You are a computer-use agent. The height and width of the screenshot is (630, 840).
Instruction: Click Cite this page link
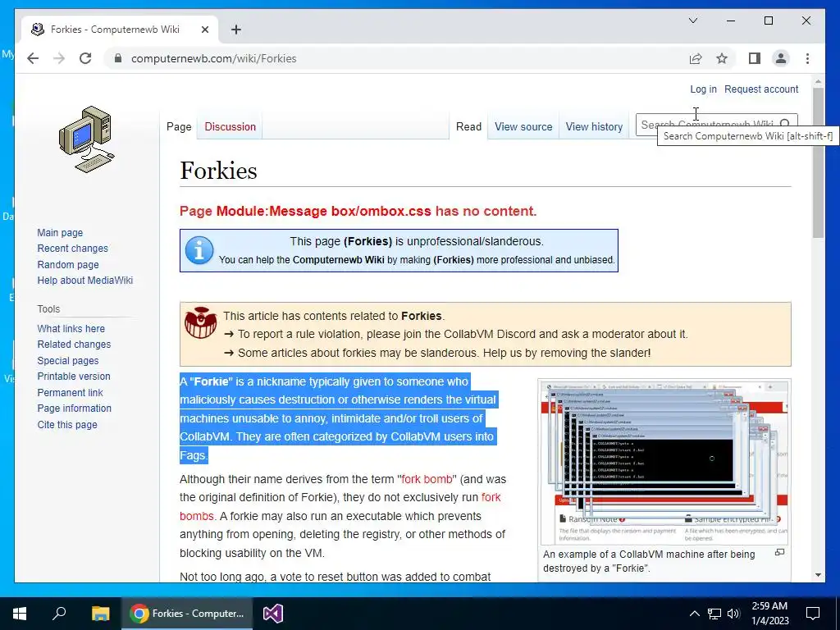[67, 424]
